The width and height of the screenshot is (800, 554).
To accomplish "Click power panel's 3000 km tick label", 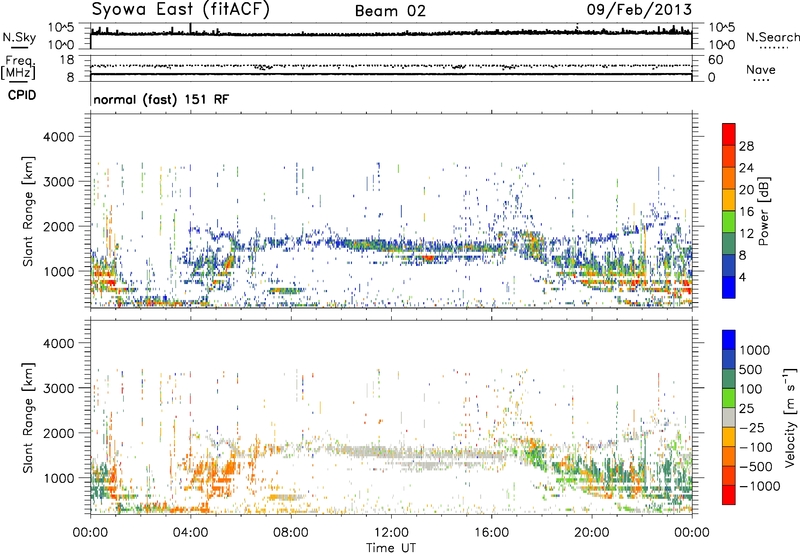I will pos(58,182).
